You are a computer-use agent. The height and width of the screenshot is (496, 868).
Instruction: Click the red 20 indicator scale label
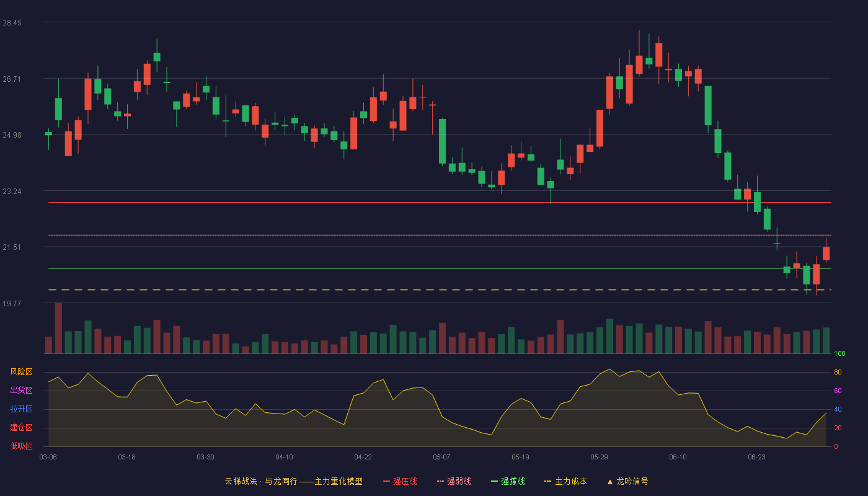pyautogui.click(x=838, y=428)
